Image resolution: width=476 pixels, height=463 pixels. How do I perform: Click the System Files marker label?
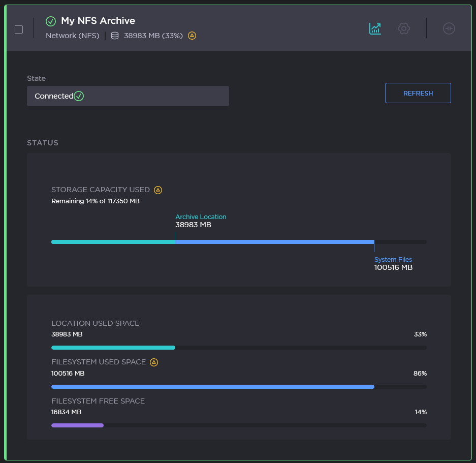point(393,260)
